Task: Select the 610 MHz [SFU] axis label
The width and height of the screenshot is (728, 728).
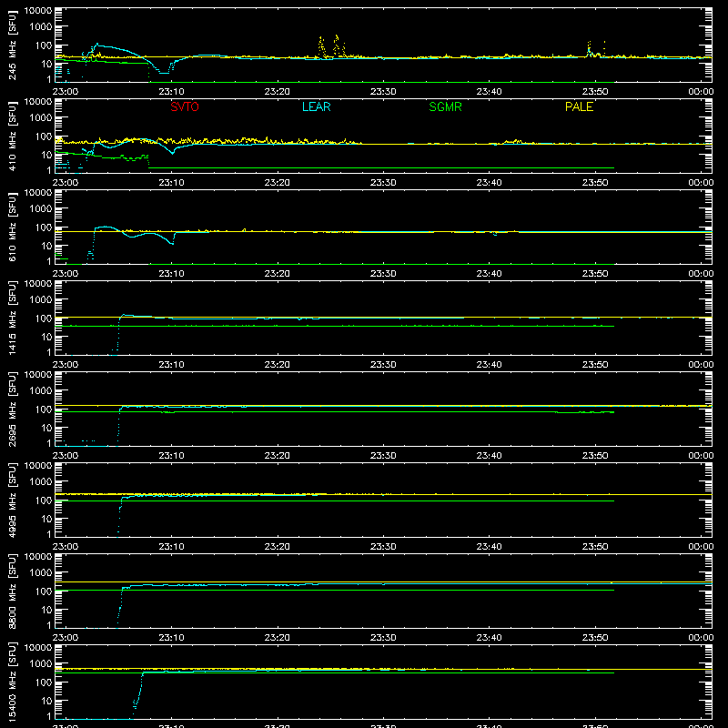Action: coord(13,227)
